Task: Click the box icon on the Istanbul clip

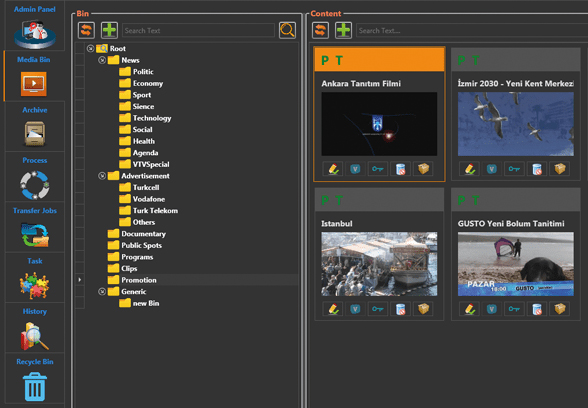Action: [x=423, y=309]
